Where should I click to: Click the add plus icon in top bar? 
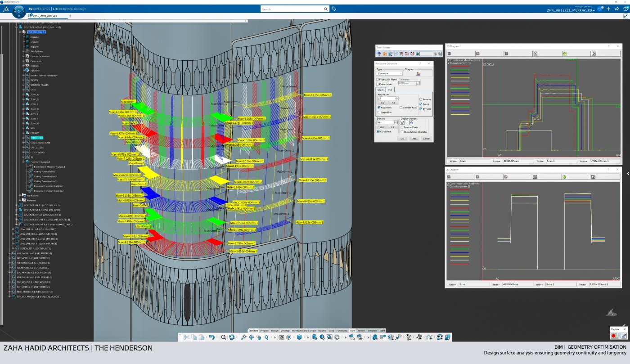pos(608,9)
